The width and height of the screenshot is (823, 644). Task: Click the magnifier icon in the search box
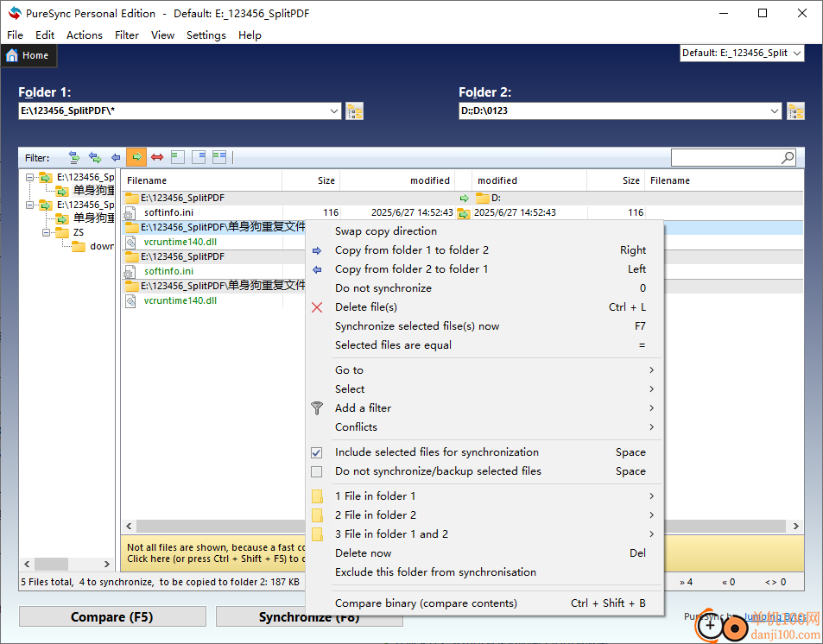point(788,157)
